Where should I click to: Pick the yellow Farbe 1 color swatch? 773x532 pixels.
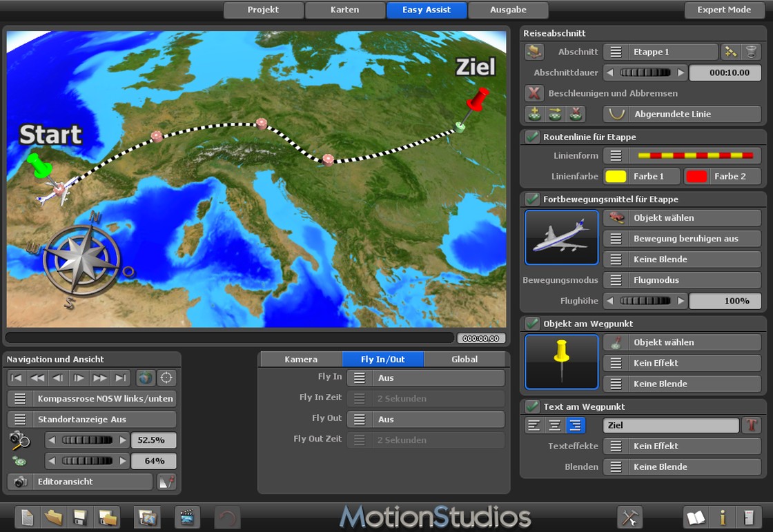click(x=616, y=177)
